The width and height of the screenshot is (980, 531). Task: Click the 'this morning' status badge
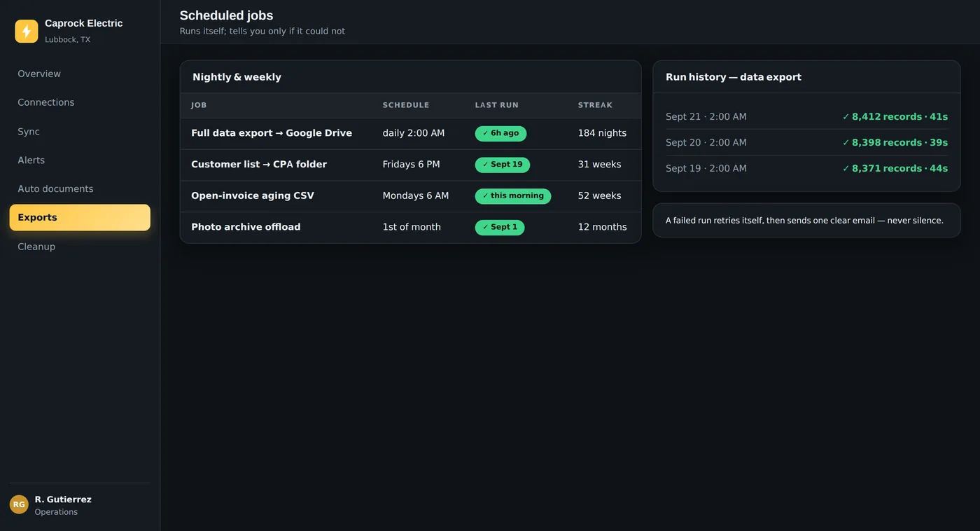coord(513,196)
